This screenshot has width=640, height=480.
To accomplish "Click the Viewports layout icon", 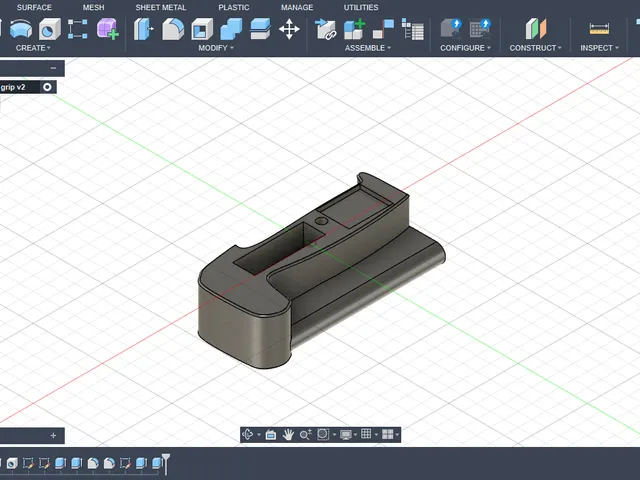I will tap(387, 434).
